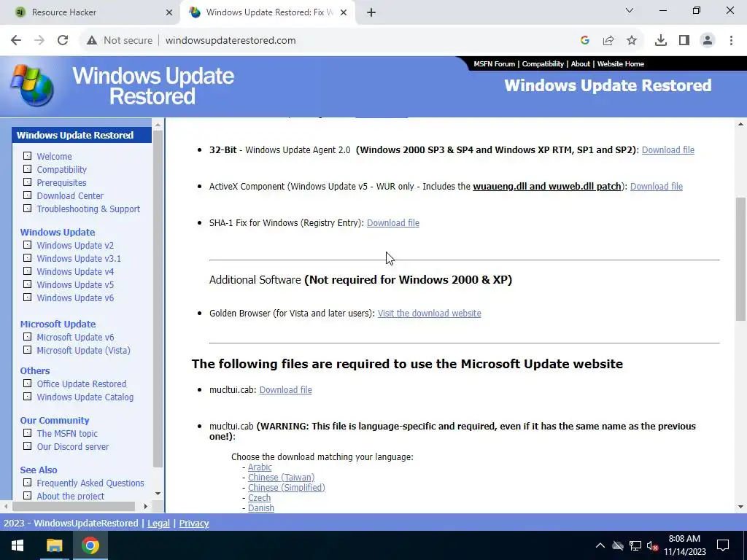Open Office Update Restored link

pos(82,384)
